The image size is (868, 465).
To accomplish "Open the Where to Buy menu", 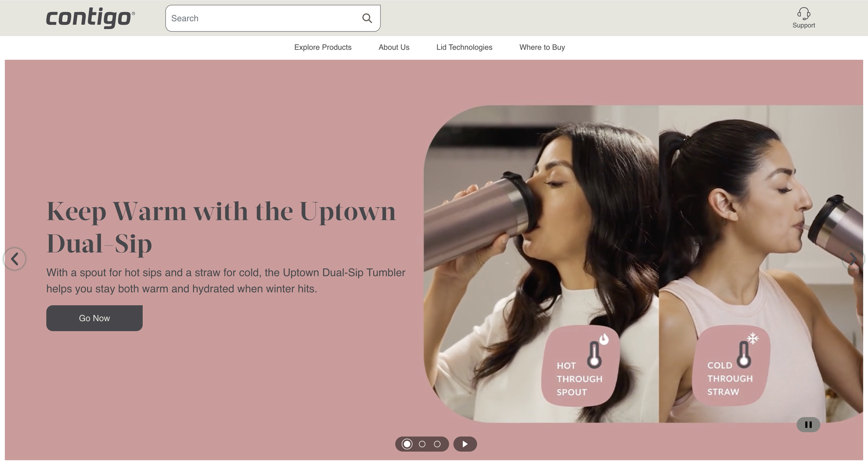I will (x=542, y=47).
